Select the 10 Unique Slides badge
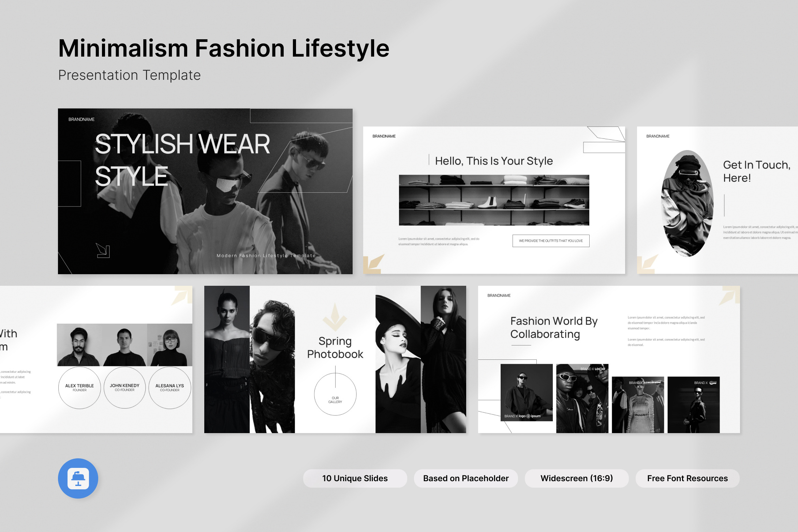798x532 pixels. (x=355, y=478)
